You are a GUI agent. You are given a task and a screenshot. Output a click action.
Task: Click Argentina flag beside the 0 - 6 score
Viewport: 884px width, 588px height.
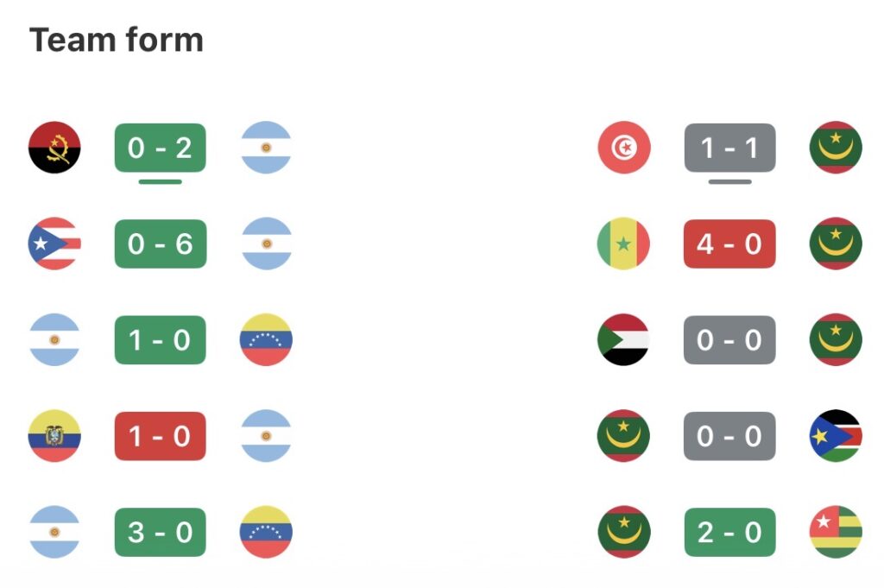pyautogui.click(x=266, y=243)
